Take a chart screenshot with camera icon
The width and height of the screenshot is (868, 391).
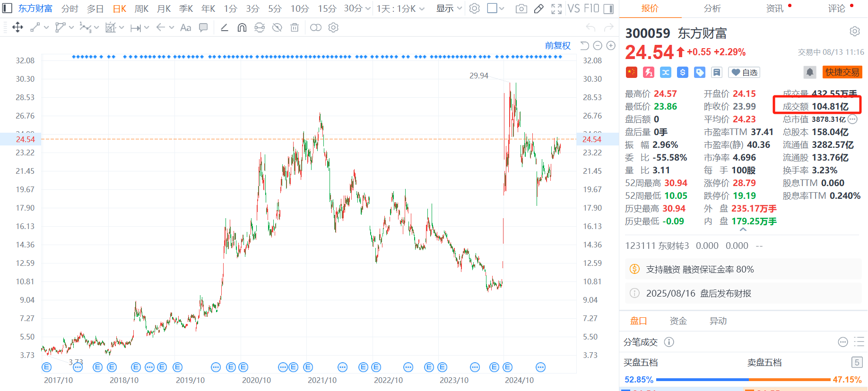pos(521,8)
